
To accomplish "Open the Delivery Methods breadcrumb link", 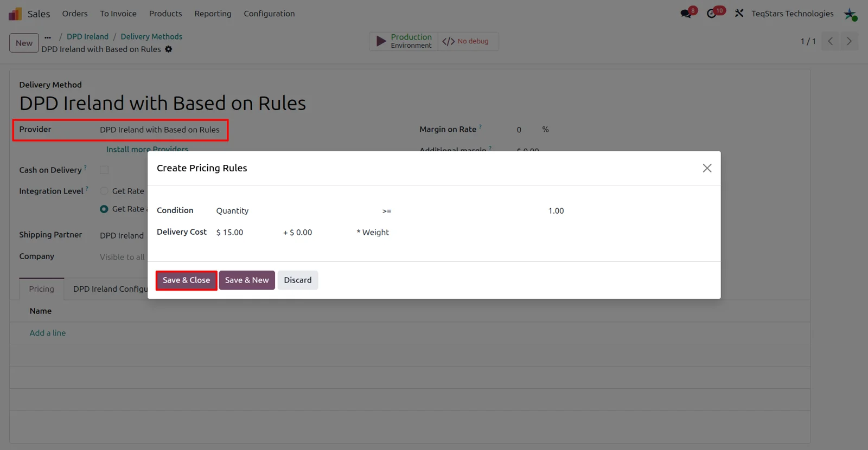I will click(x=151, y=37).
